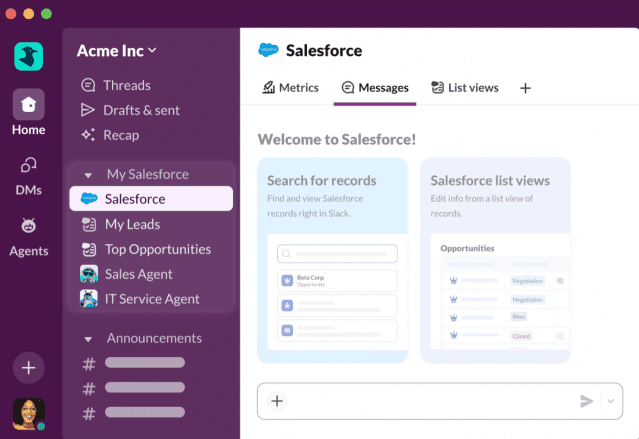639x439 pixels.
Task: Click the message input field
Action: click(430, 401)
